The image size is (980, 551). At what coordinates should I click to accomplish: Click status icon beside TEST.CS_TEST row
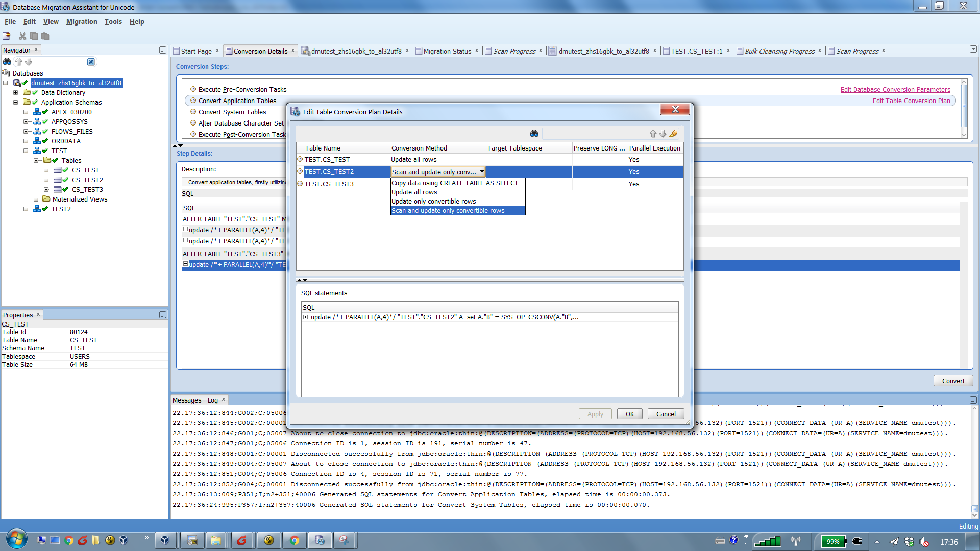point(300,159)
